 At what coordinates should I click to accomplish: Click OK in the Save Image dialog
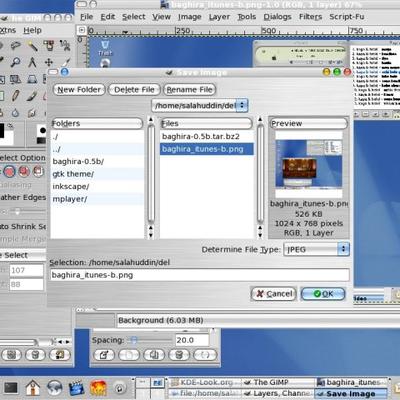click(x=323, y=294)
